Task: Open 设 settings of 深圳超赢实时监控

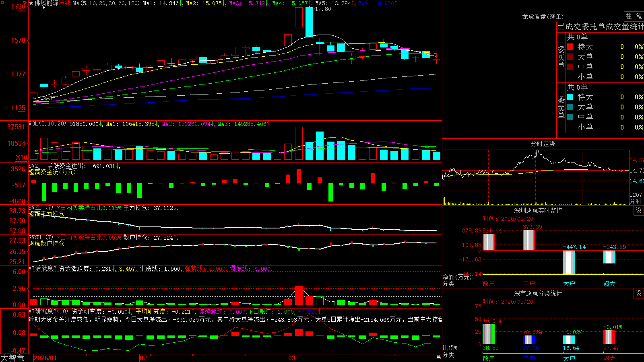Action: coord(639,210)
